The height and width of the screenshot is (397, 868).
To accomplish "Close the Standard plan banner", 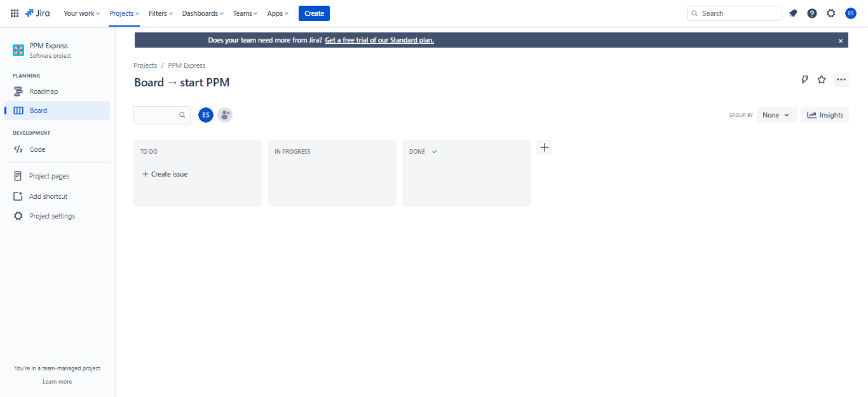I will point(841,41).
